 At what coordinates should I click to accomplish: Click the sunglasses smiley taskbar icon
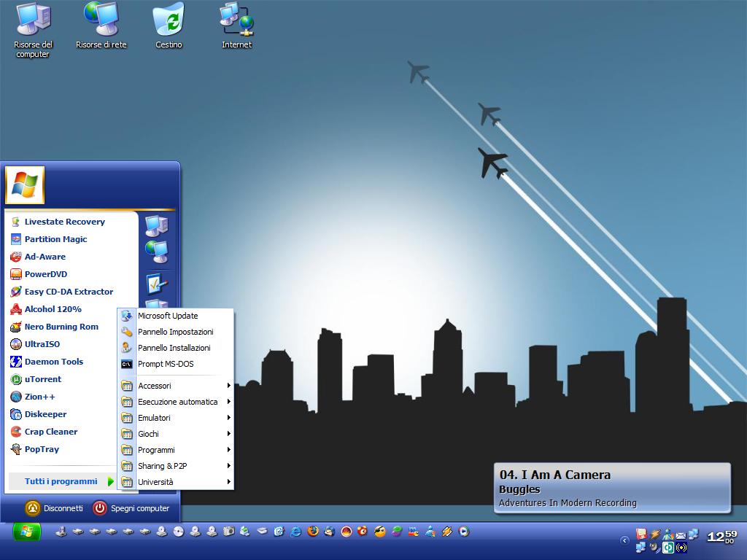coord(379,532)
